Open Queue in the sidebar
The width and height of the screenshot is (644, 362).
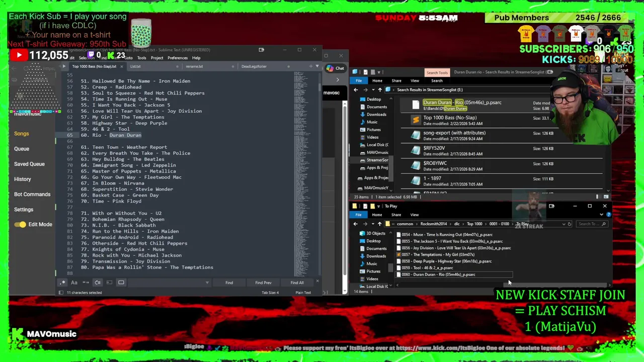(x=22, y=149)
